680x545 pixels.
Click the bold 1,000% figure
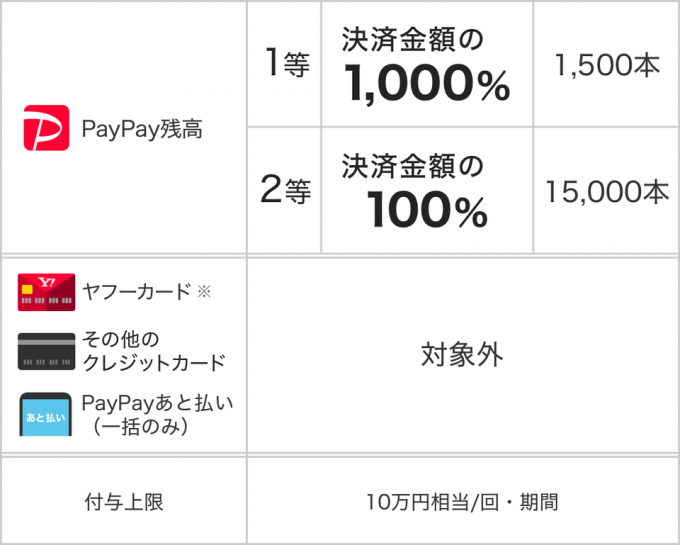(427, 84)
